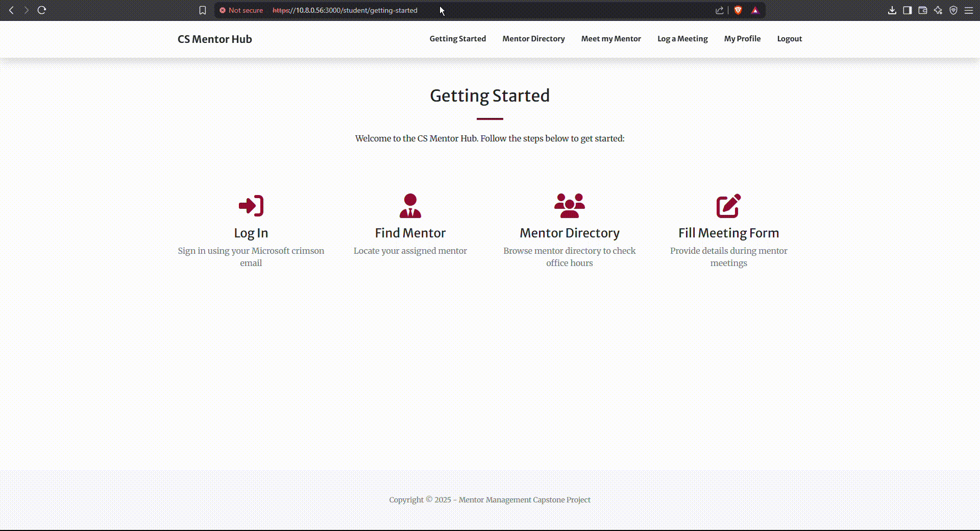Click the Mentor Directory group icon

coord(569,206)
